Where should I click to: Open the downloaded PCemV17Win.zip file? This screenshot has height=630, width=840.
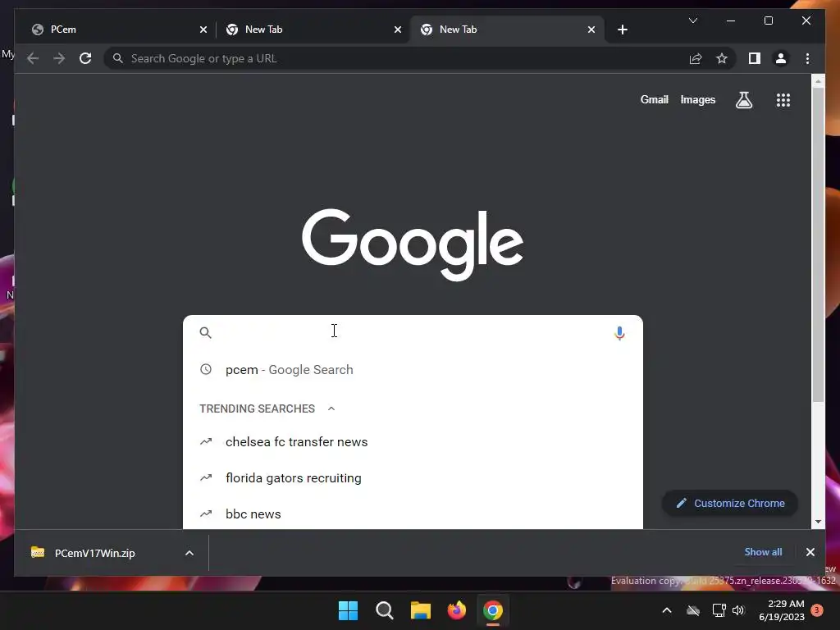(x=95, y=553)
